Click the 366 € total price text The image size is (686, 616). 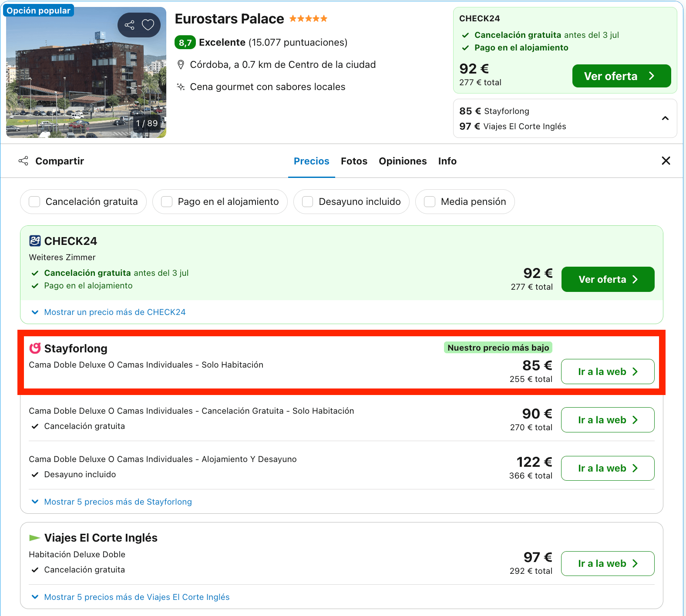[x=531, y=476]
